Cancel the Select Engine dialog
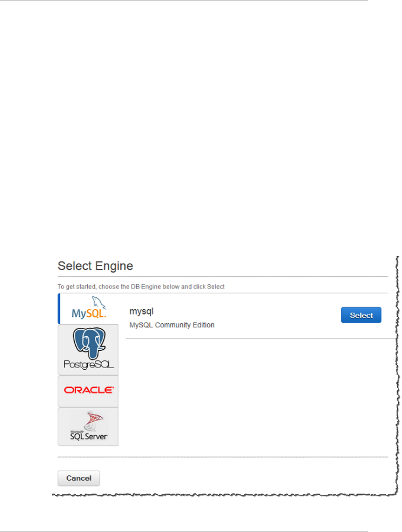The image size is (402, 532). point(79,478)
